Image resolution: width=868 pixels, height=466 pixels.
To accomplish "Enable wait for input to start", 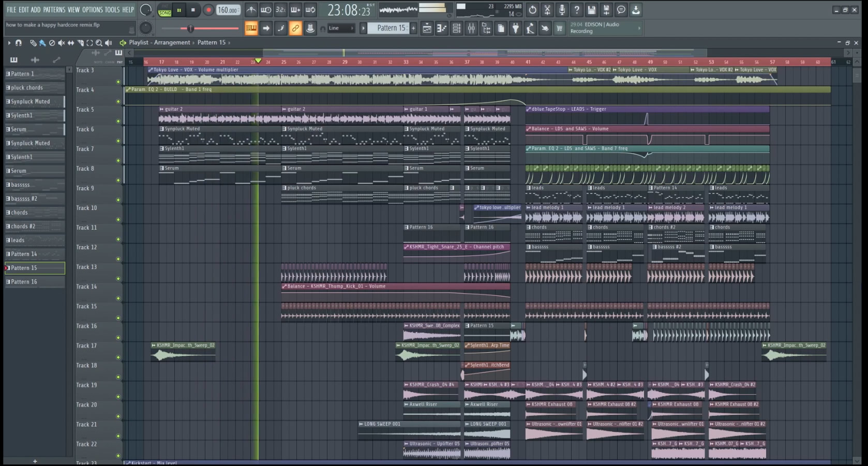I will pyautogui.click(x=266, y=10).
